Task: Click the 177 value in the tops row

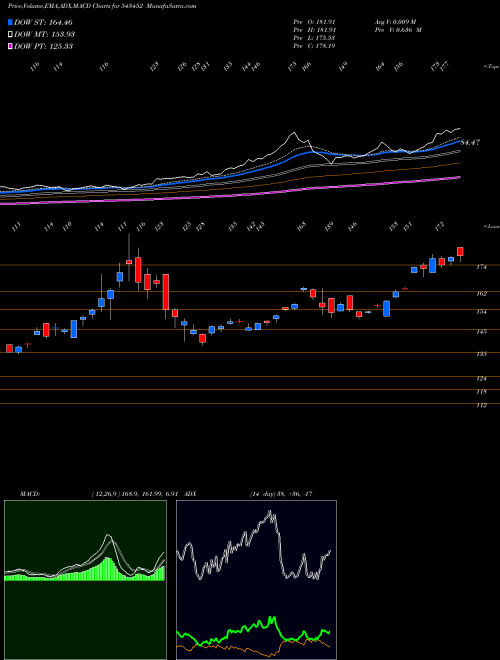Action: click(444, 67)
